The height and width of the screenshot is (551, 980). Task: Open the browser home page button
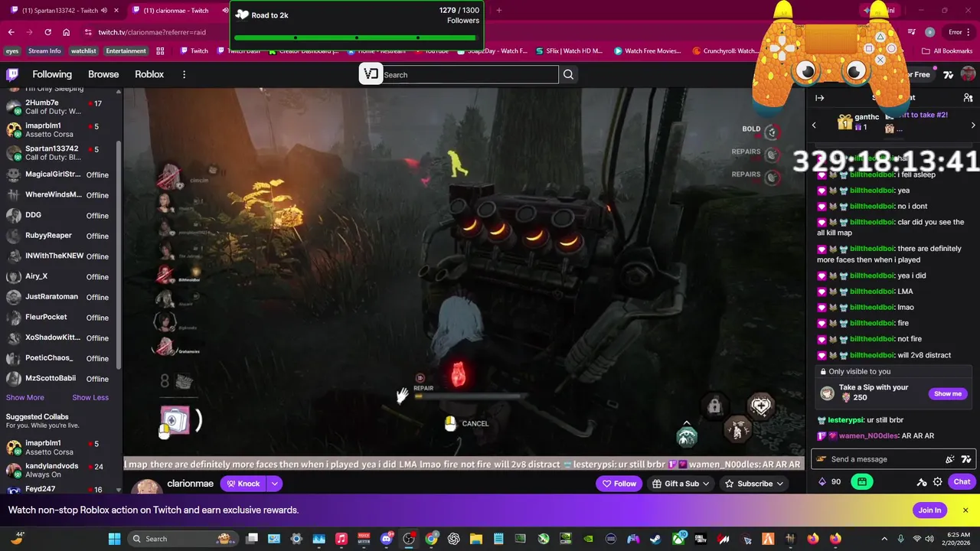click(67, 32)
